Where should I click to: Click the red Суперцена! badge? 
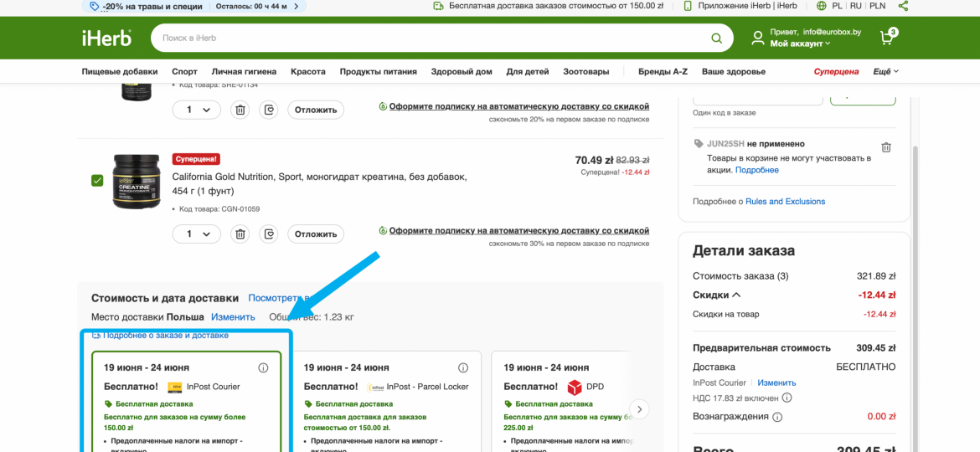196,159
